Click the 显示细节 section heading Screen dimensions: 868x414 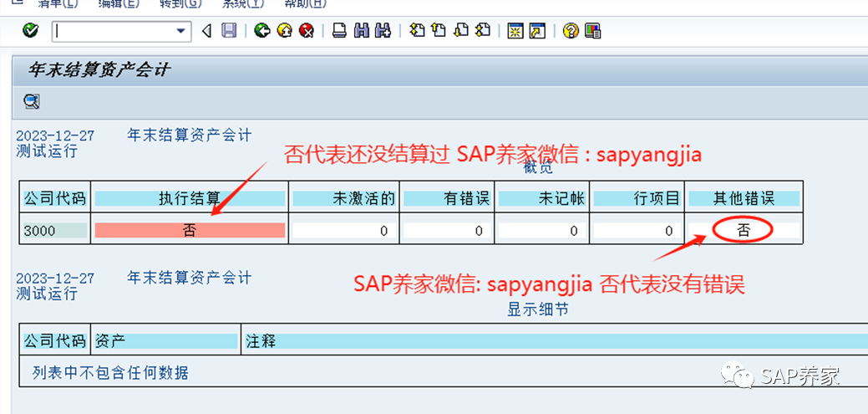coord(538,309)
